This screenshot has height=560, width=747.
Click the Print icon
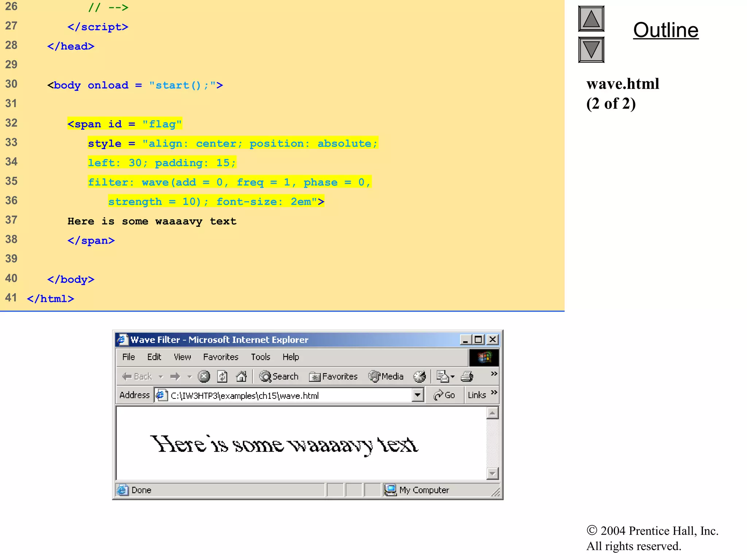pyautogui.click(x=467, y=377)
